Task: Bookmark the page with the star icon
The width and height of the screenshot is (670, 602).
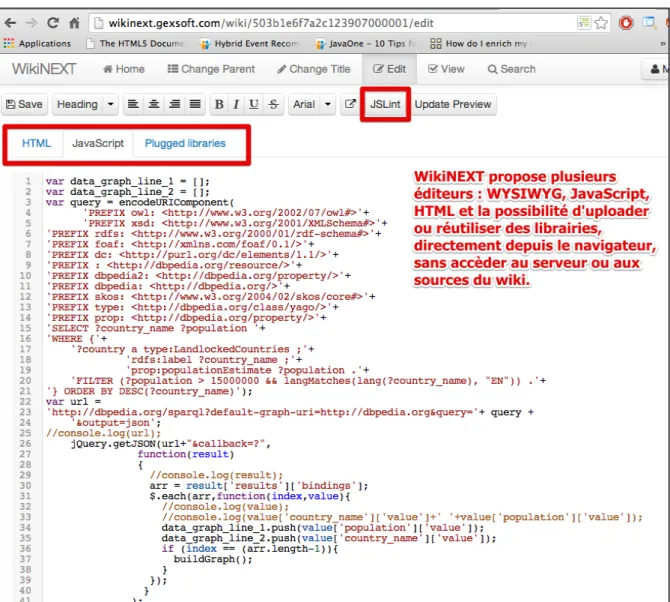Action: pos(601,23)
